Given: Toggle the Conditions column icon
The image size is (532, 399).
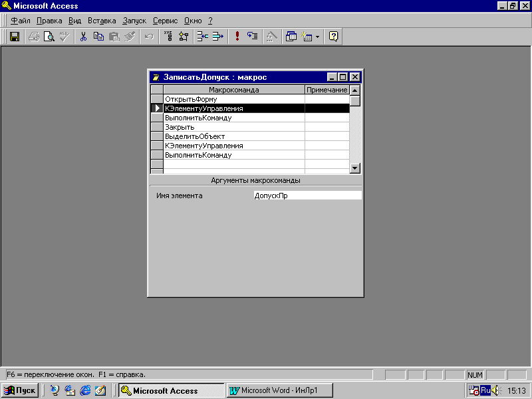Looking at the screenshot, I should [x=184, y=37].
